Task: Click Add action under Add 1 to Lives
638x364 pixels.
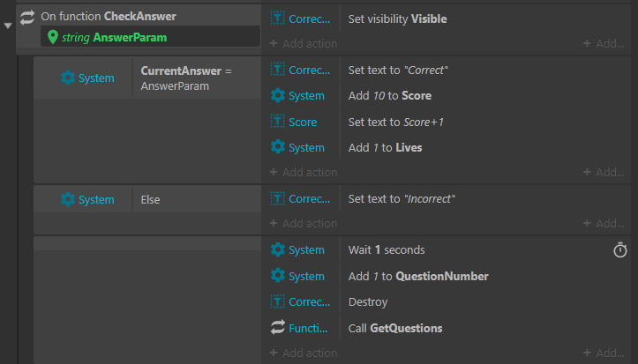Action: (x=304, y=172)
